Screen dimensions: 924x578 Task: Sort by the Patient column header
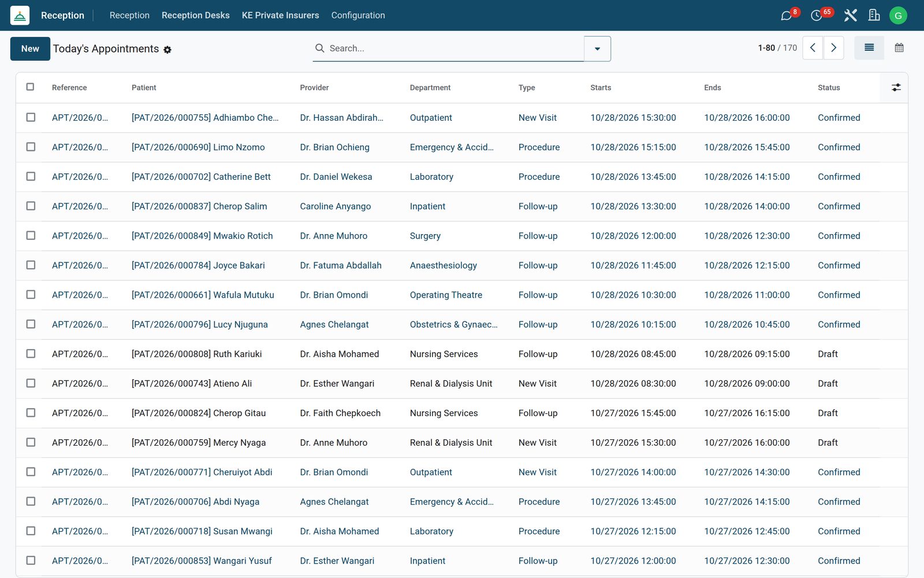click(144, 87)
